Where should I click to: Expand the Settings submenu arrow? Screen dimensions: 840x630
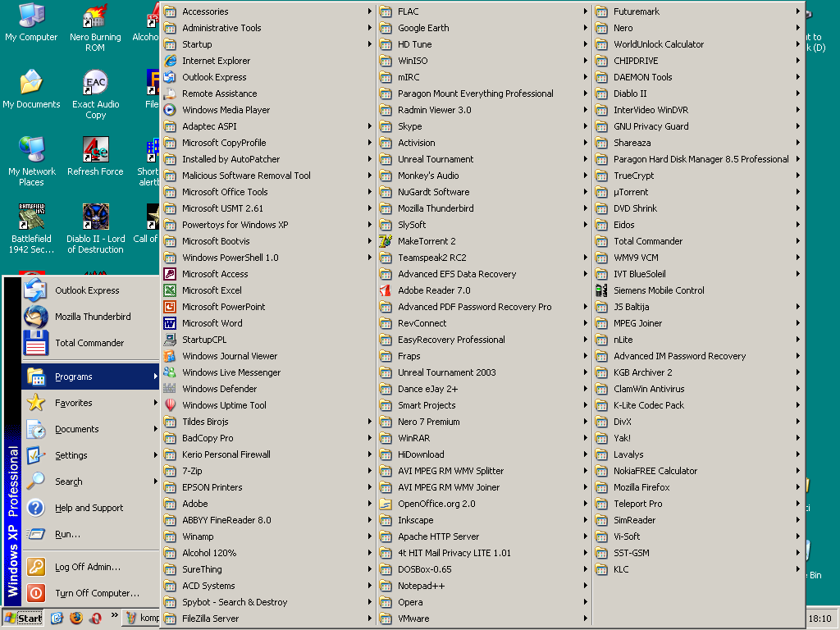tap(155, 455)
